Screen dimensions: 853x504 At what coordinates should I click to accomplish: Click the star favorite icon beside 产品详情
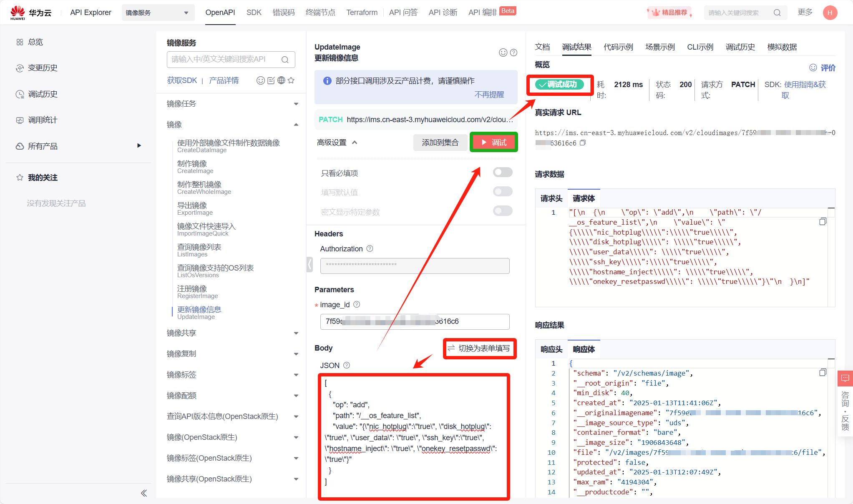pos(291,80)
